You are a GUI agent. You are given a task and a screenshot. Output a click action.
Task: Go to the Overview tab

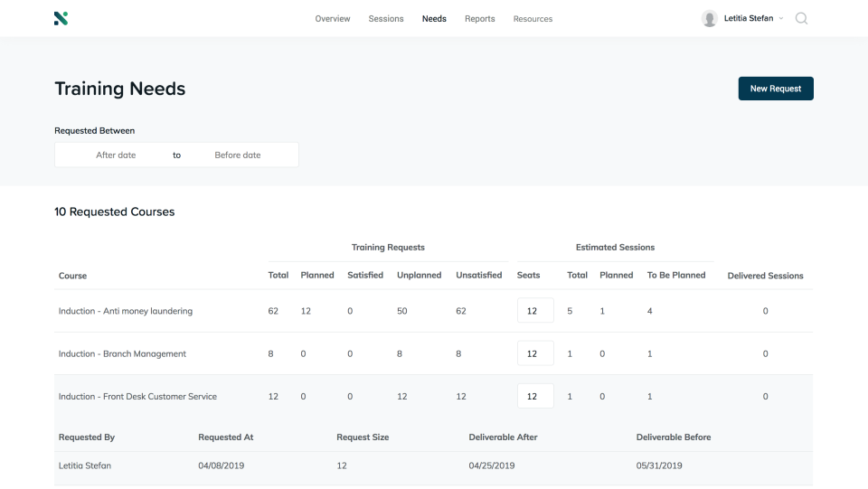[333, 19]
